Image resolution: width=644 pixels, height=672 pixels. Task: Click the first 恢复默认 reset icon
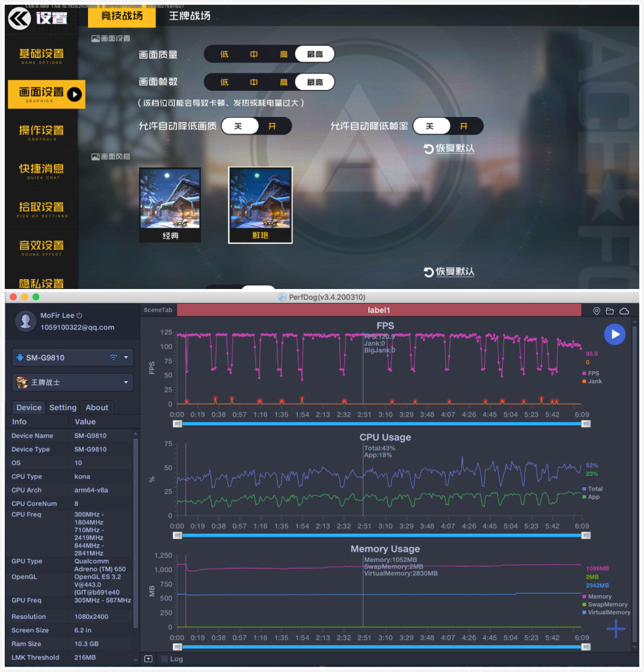[x=428, y=149]
